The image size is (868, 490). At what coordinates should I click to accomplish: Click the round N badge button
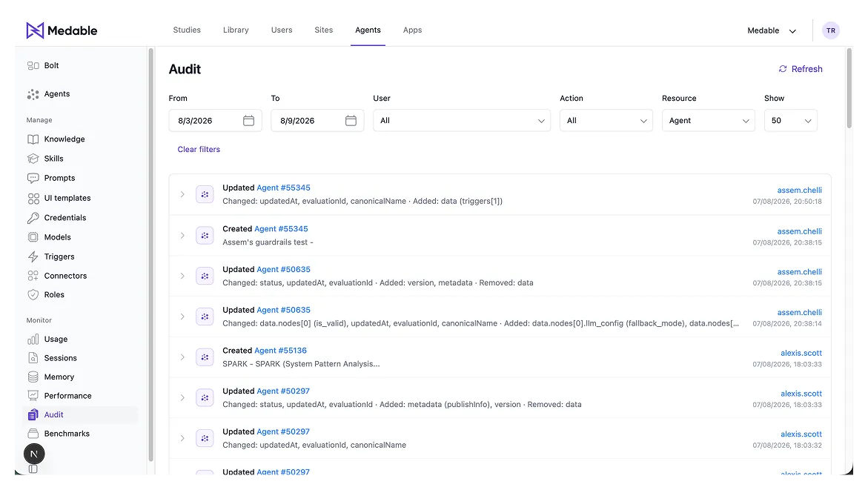[x=34, y=454]
